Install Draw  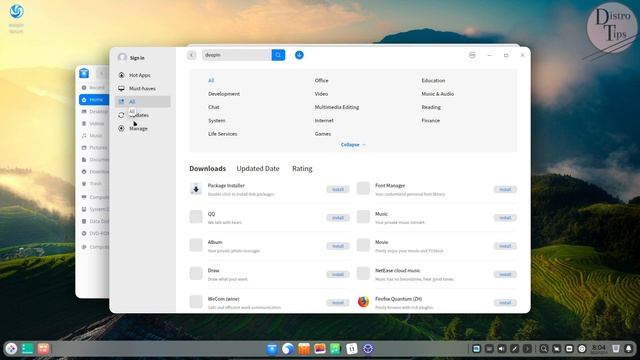[x=338, y=274]
